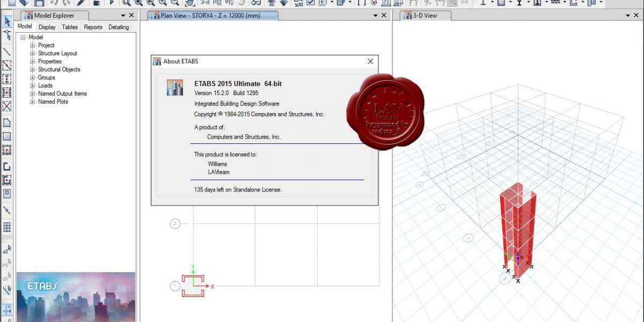Screen dimensions: 644x322
Task: Close the About ETABS dialog
Action: pyautogui.click(x=370, y=62)
